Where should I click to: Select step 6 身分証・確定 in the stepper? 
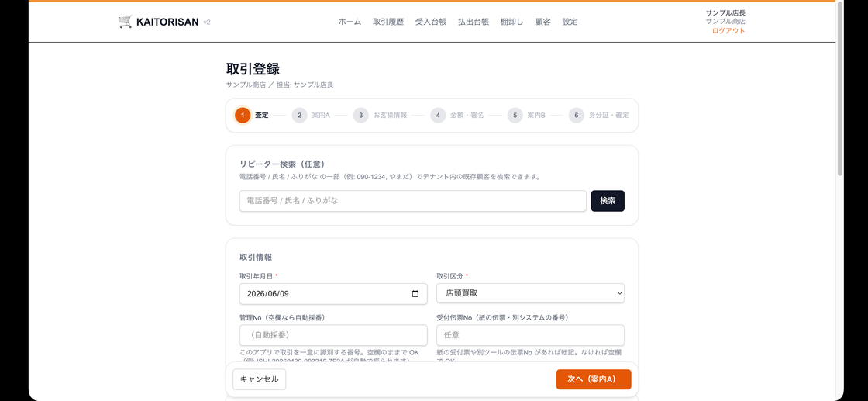click(x=599, y=116)
